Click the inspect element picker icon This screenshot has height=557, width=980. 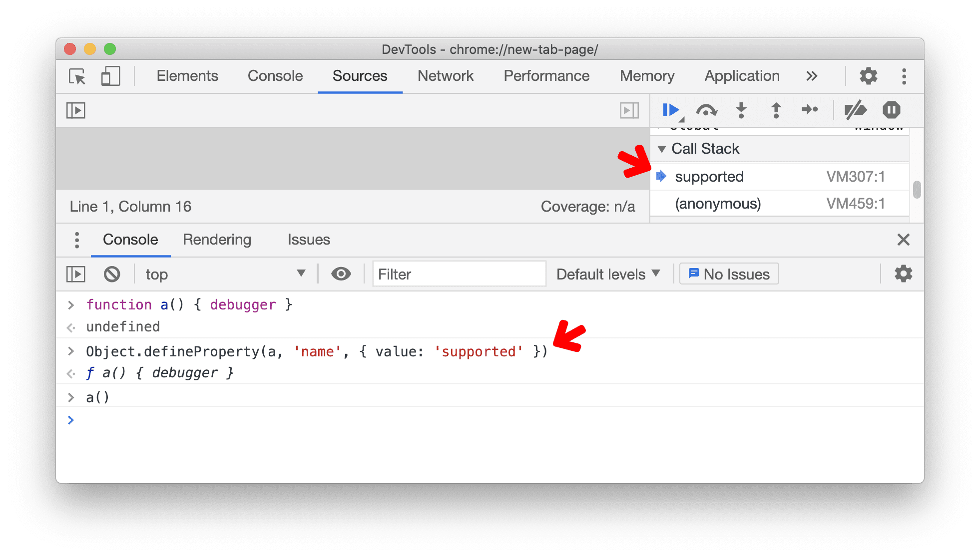pyautogui.click(x=76, y=75)
